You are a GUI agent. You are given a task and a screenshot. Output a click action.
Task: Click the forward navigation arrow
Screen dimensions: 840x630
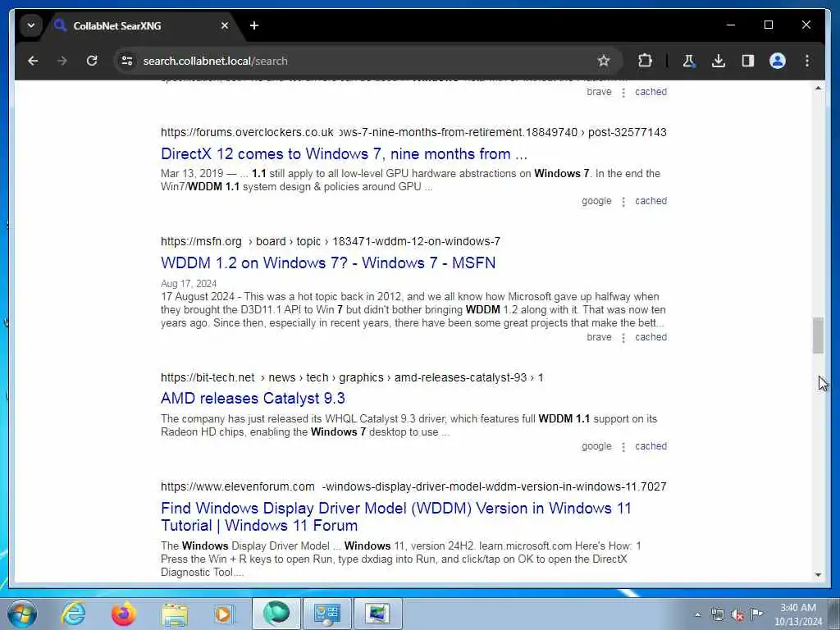click(62, 61)
